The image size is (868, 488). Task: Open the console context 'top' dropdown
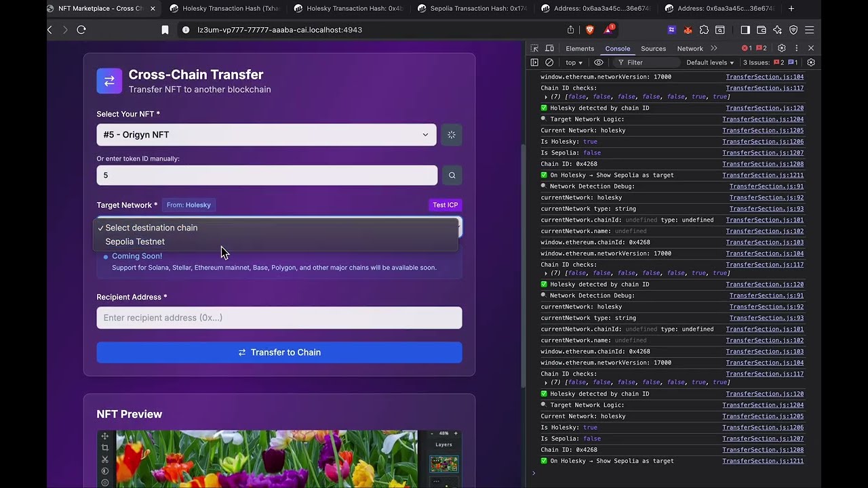click(574, 62)
